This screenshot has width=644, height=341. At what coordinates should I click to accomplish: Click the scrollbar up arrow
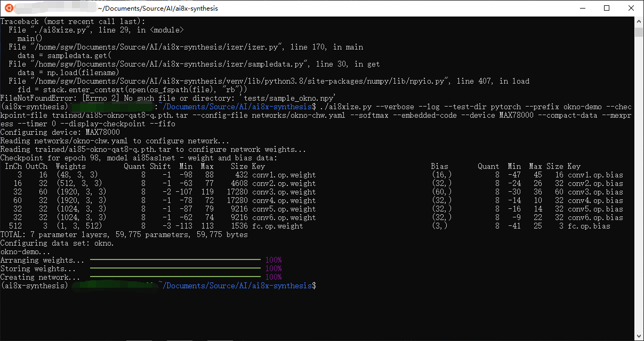pyautogui.click(x=639, y=21)
